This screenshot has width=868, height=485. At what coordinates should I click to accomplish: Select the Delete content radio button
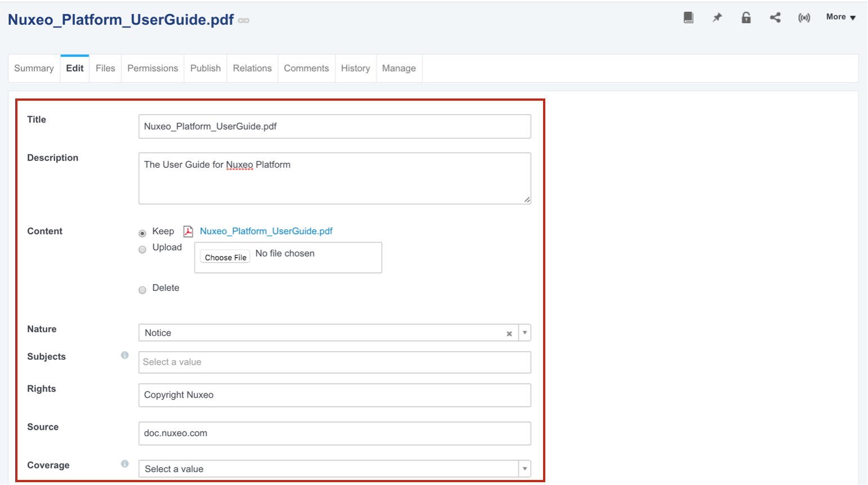click(x=142, y=290)
